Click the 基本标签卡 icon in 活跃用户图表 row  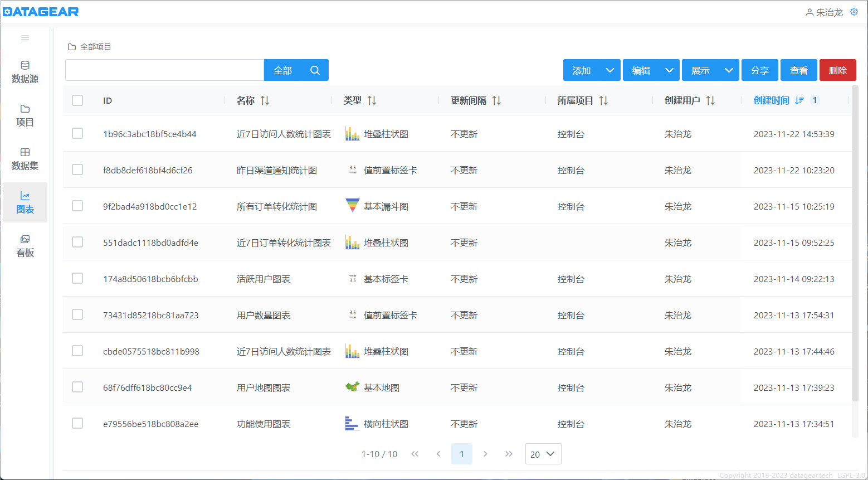click(x=352, y=279)
